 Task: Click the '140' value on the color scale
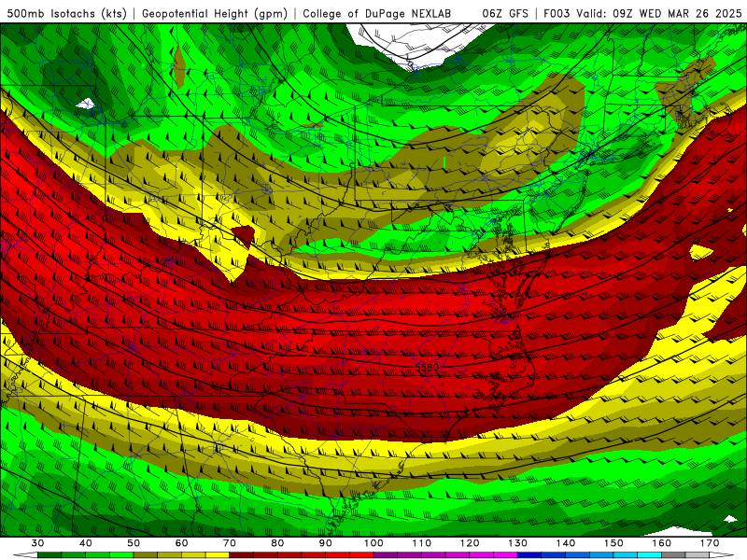click(566, 543)
